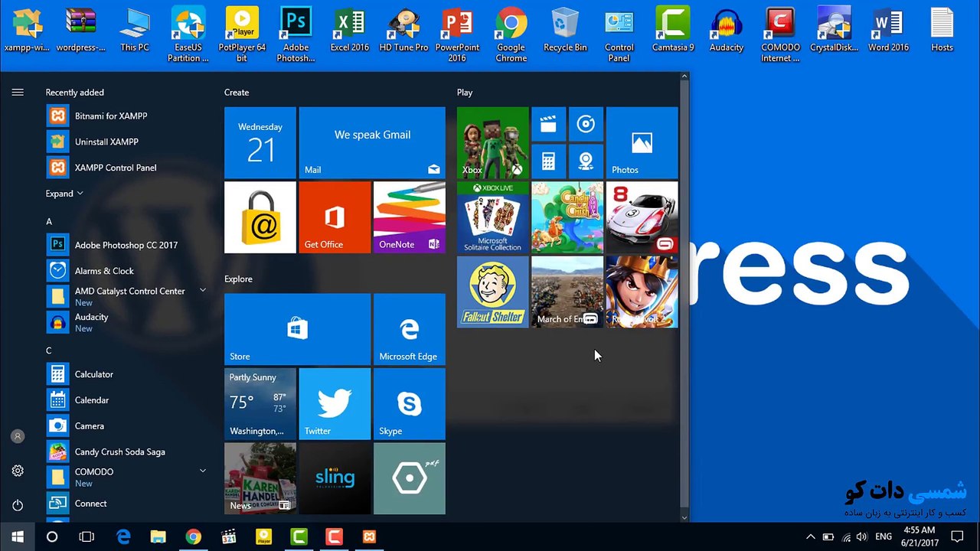Click the Windows Start button

click(18, 537)
